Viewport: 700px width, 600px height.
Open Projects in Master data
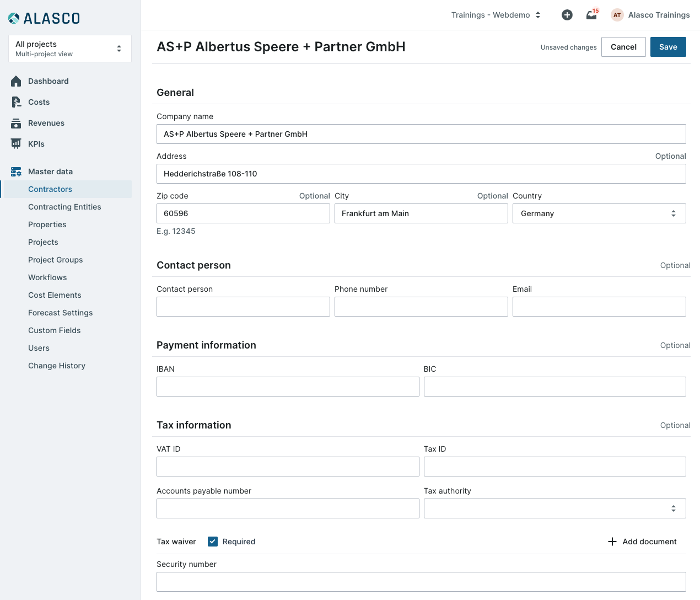43,242
